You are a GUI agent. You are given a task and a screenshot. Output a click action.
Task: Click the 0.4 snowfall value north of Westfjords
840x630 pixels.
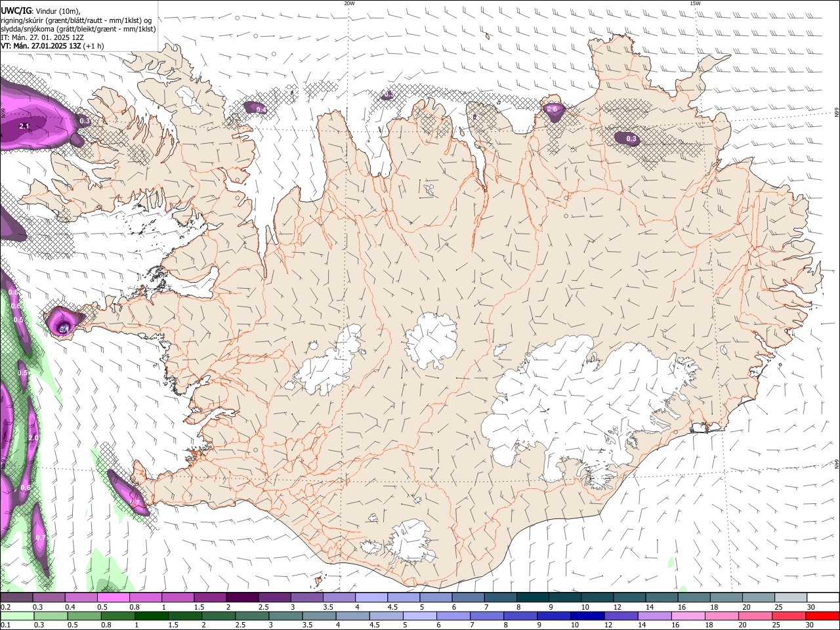click(x=261, y=110)
